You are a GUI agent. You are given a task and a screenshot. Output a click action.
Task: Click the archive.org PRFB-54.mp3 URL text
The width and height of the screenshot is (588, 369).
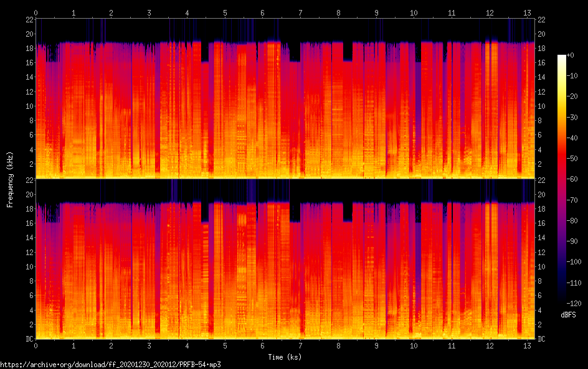click(x=110, y=365)
